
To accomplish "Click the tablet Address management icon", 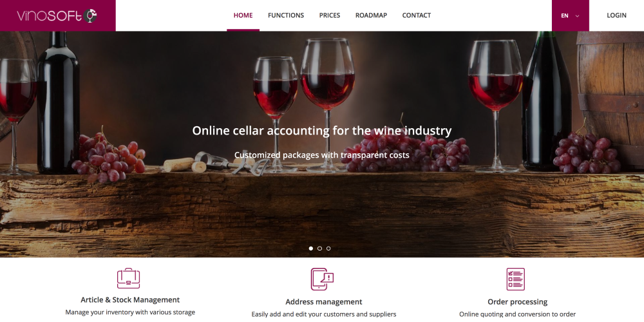I will 322,279.
